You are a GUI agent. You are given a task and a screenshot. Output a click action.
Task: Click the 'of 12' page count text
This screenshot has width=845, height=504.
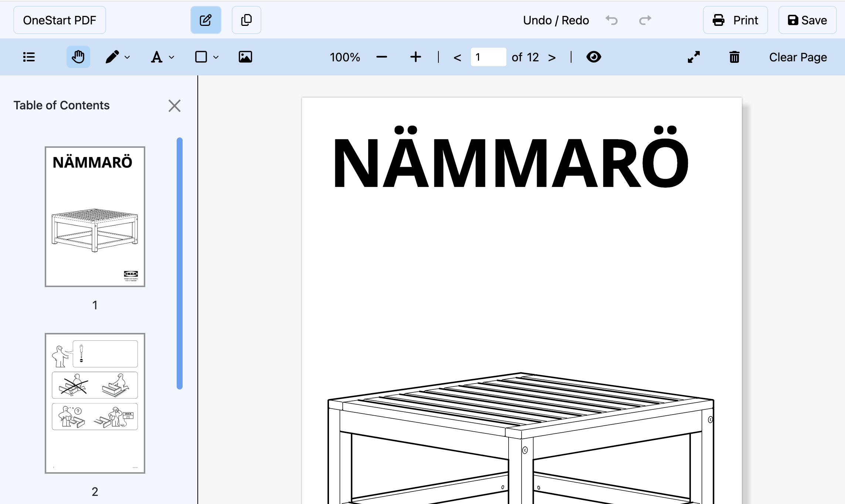click(x=525, y=57)
